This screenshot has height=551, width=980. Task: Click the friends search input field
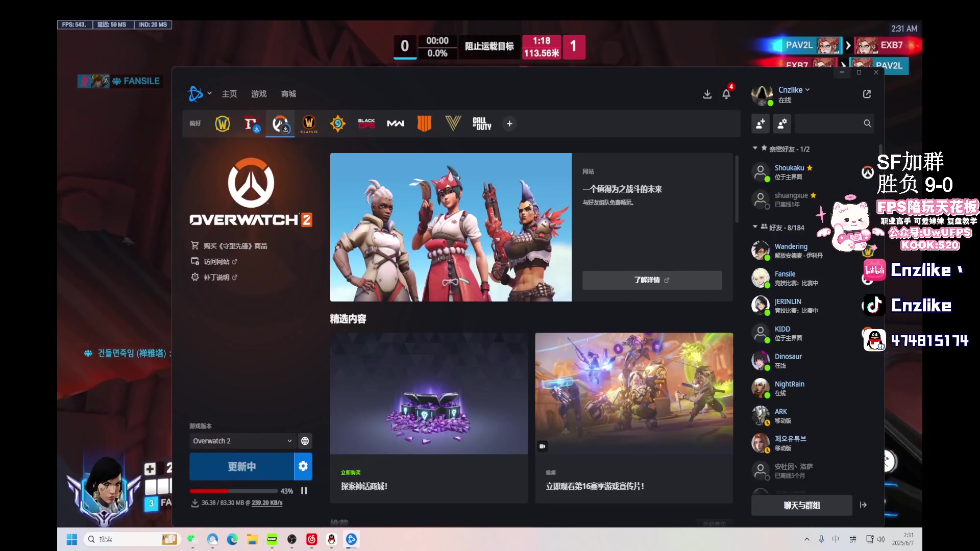[828, 123]
